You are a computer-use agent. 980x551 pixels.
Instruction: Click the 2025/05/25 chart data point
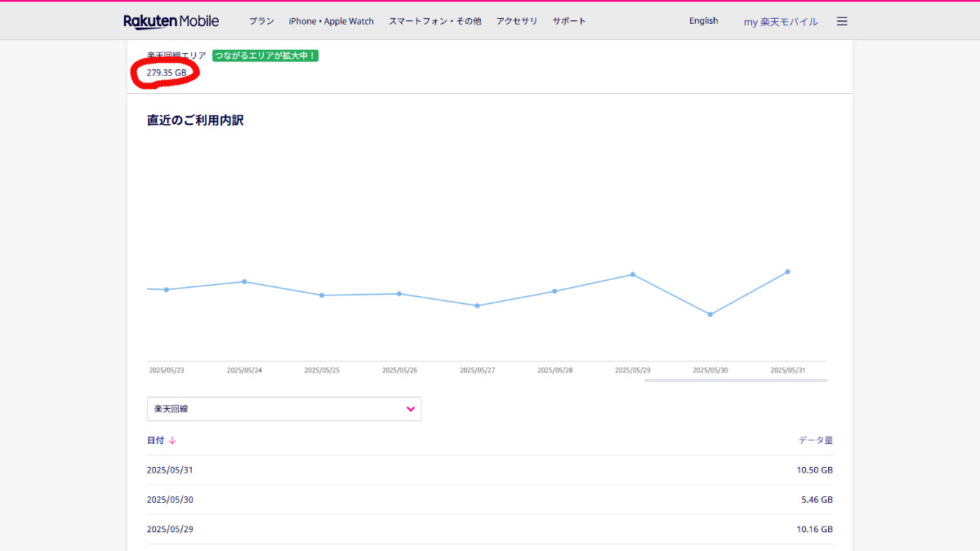[x=322, y=295]
